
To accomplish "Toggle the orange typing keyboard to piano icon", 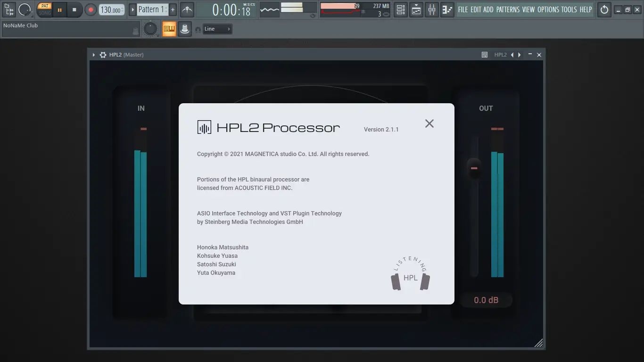I will [x=169, y=29].
